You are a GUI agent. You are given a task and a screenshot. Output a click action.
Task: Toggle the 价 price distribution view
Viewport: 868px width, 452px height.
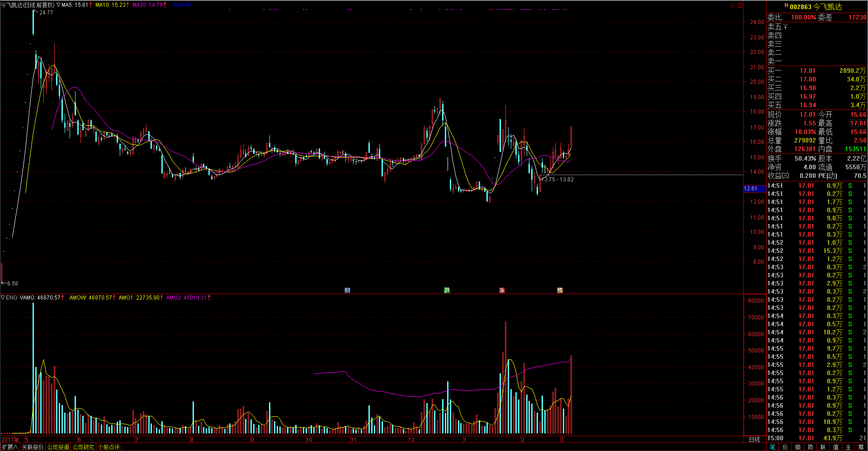(785, 447)
